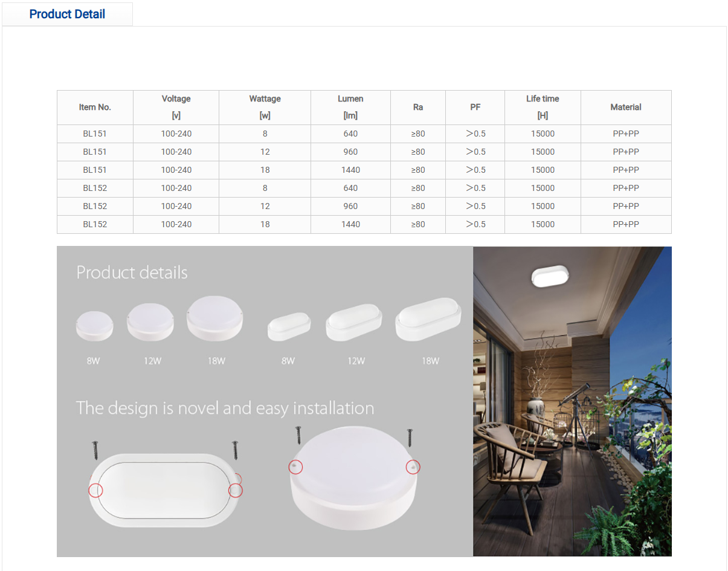Image resolution: width=728 pixels, height=571 pixels.
Task: Click the round lamp installation diagram
Action: pos(355,477)
